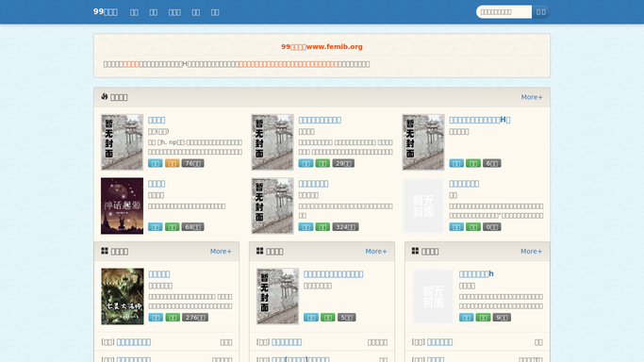Click More+ in the flame-icon section header

532,97
